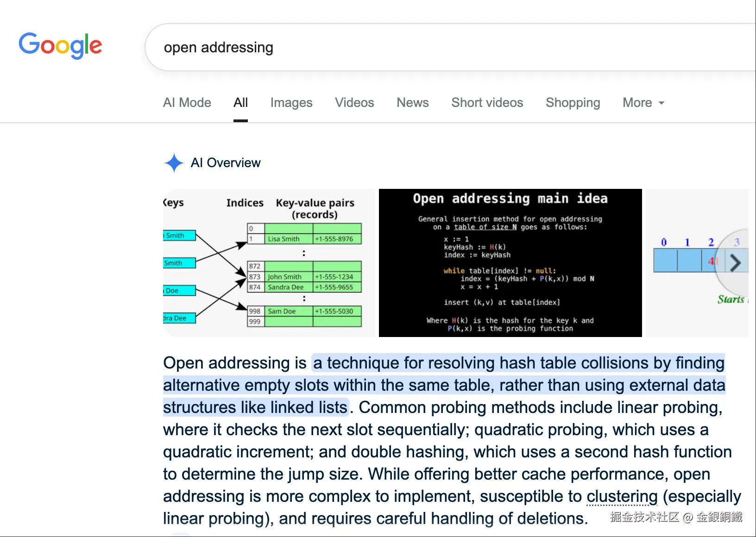Go to the News tab
Viewport: 756px width, 537px height.
tap(413, 103)
